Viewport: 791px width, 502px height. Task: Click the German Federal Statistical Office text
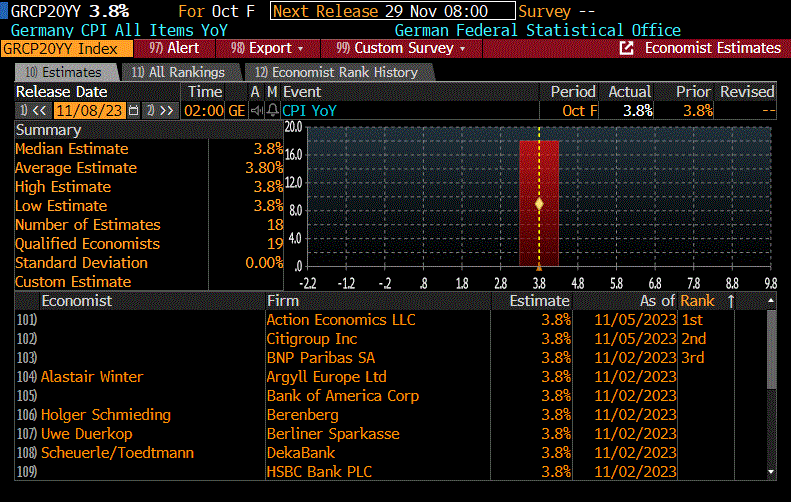538,30
